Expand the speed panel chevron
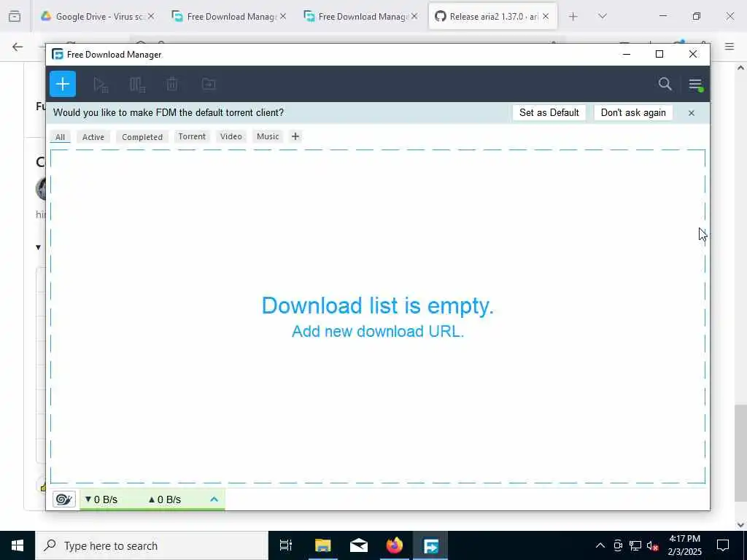The image size is (747, 560). coord(214,499)
